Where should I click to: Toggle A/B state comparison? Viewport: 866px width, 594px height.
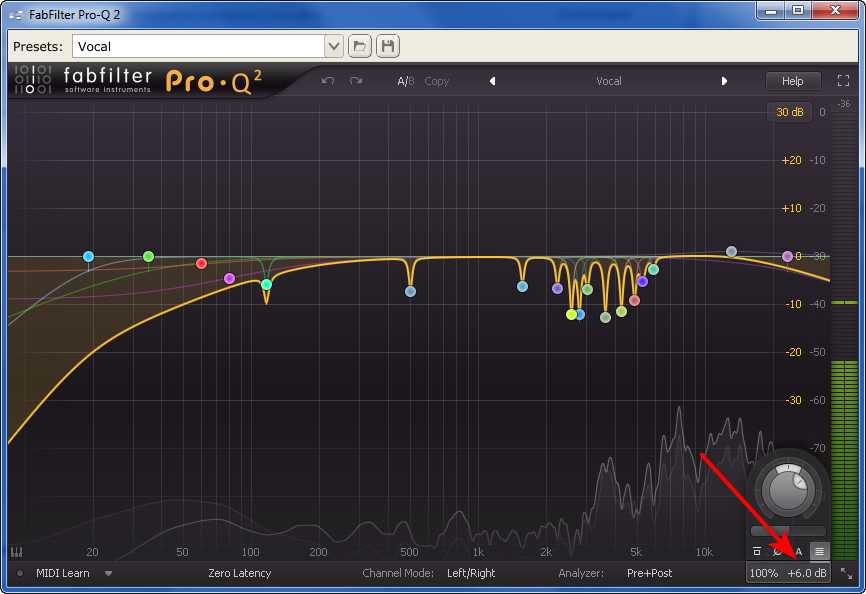pyautogui.click(x=405, y=81)
